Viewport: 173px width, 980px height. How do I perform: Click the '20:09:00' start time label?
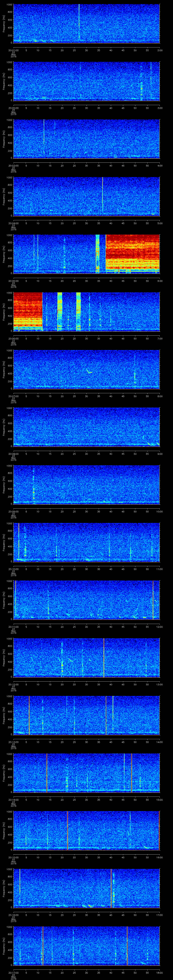[x=13, y=511]
